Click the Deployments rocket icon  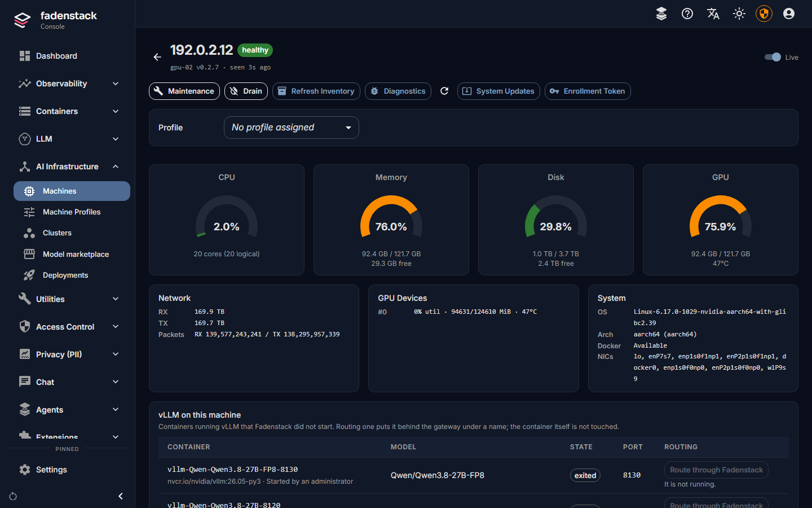[29, 275]
